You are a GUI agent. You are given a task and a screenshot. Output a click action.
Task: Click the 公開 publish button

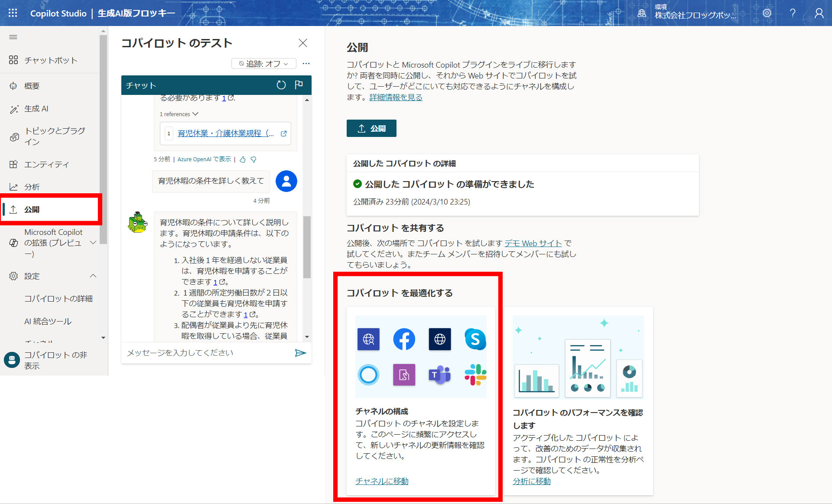click(x=371, y=128)
